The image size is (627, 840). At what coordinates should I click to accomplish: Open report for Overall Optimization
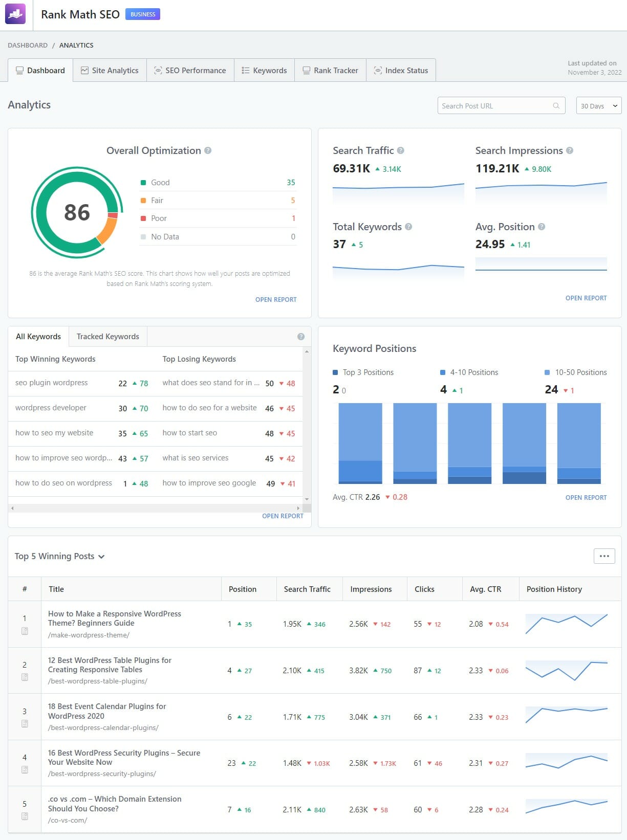(276, 300)
